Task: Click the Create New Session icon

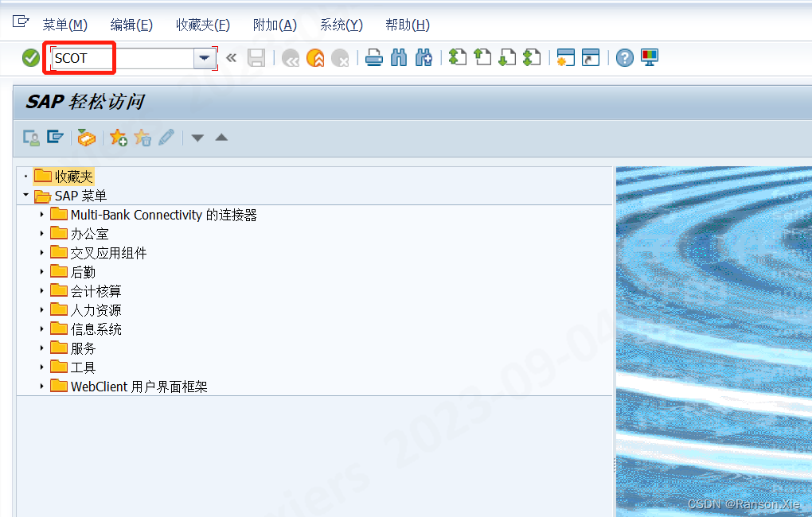Action: tap(565, 57)
